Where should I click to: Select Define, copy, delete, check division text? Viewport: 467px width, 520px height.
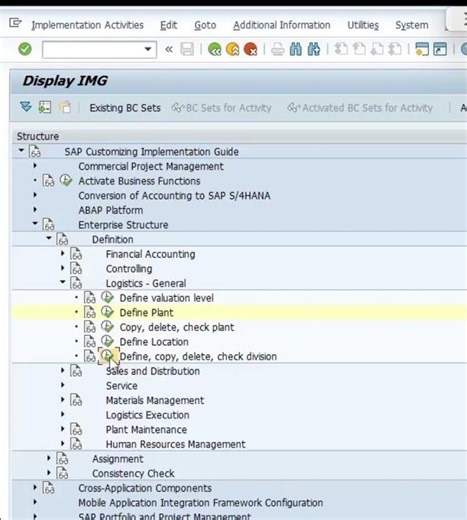(198, 357)
